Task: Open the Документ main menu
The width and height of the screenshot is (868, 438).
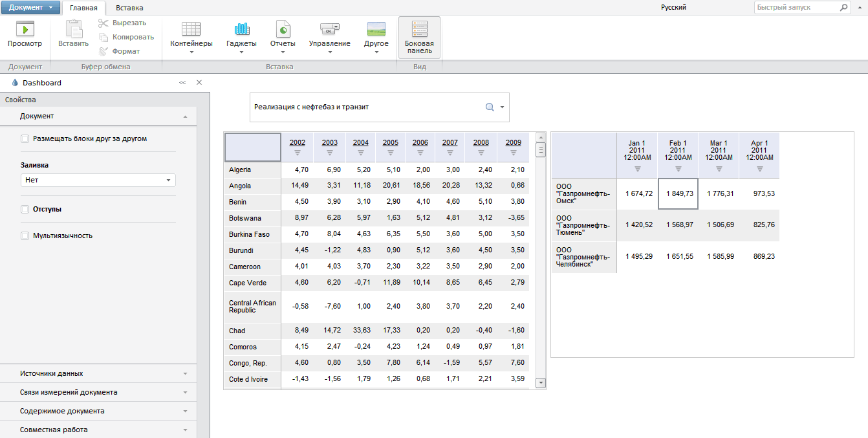Action: click(30, 8)
